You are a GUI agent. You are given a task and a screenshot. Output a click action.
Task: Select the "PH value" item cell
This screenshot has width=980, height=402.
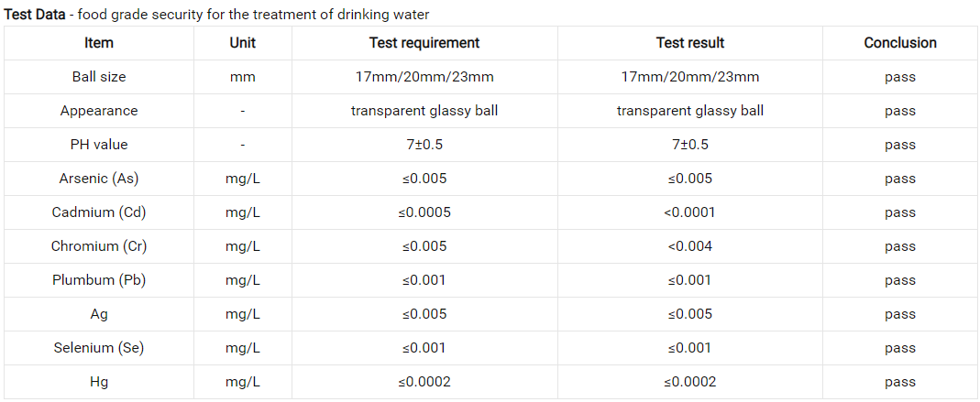coord(99,145)
